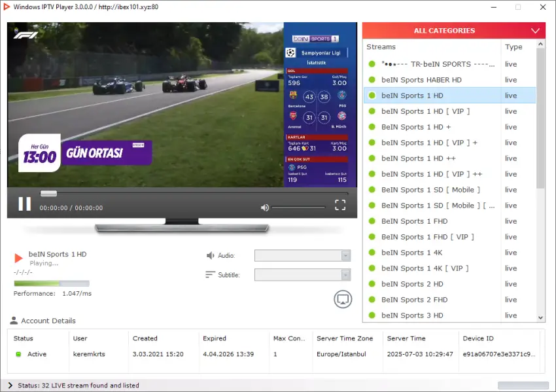The height and width of the screenshot is (392, 556).
Task: Open the Audio track dropdown
Action: (302, 255)
